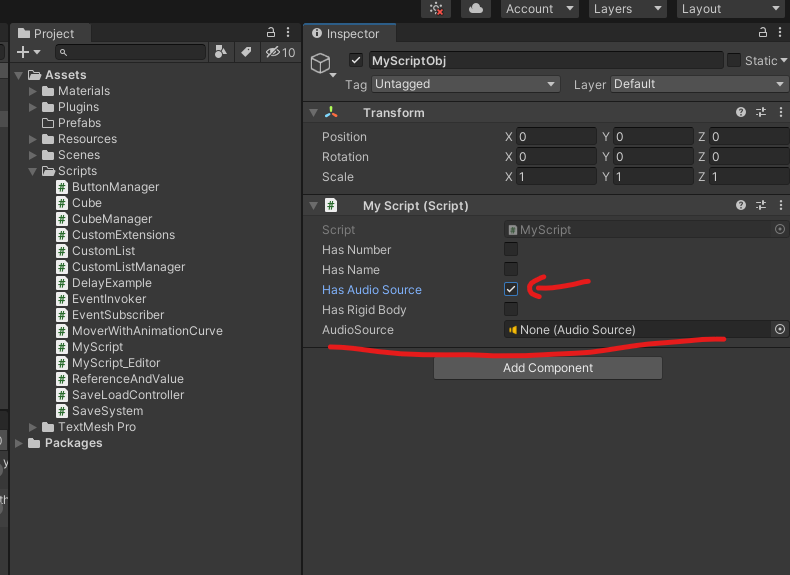
Task: Open Transform component presets icon
Action: click(761, 112)
